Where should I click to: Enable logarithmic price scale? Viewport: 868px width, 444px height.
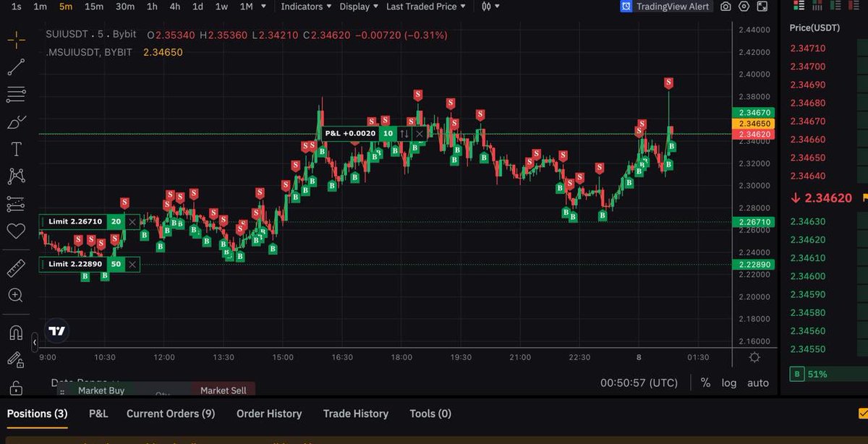point(729,383)
